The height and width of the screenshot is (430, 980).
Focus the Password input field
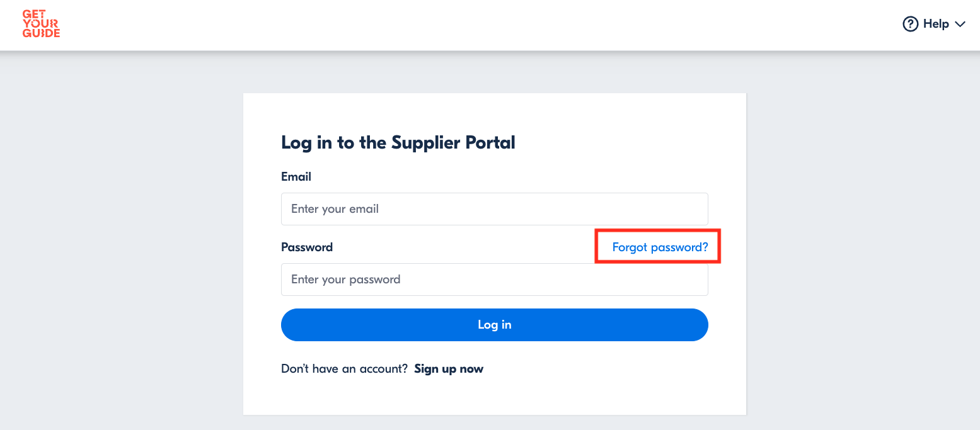(x=494, y=280)
